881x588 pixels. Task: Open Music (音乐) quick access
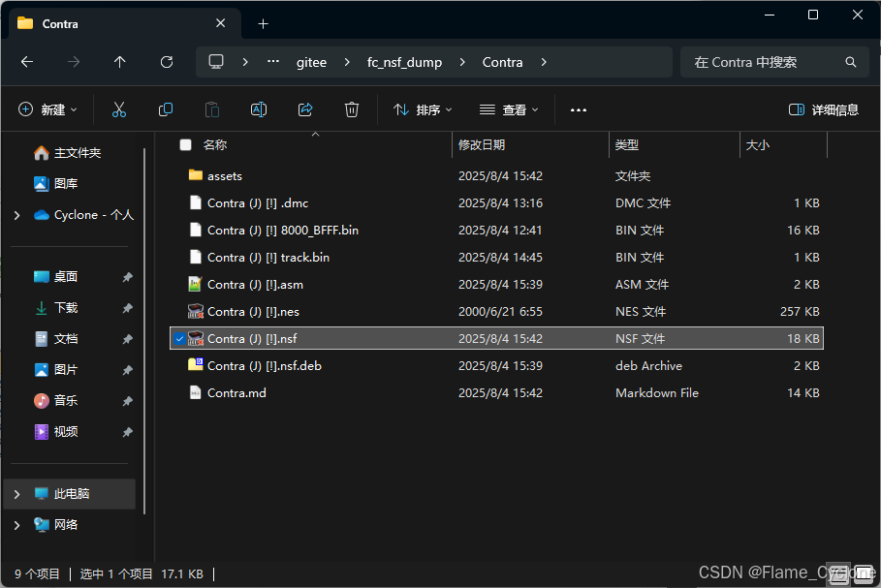[55, 400]
